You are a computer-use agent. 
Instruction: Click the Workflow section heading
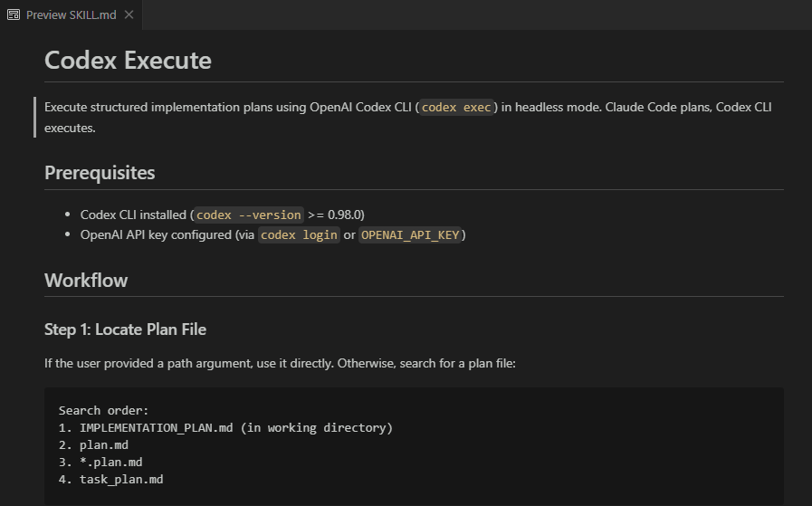pos(86,280)
